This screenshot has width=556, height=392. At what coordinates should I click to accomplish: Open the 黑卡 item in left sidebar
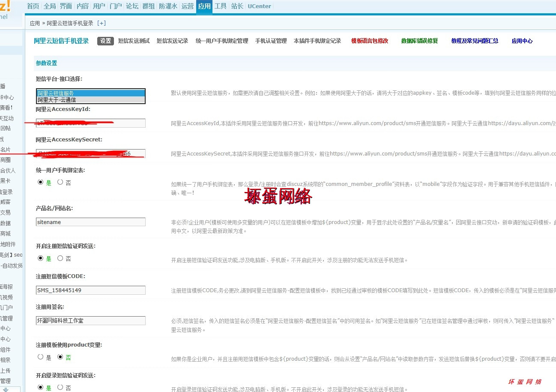point(5,181)
